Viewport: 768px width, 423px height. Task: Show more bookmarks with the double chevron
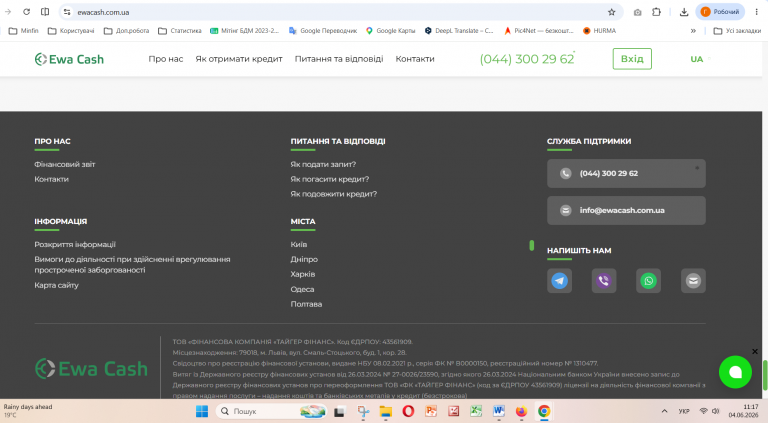(x=693, y=30)
